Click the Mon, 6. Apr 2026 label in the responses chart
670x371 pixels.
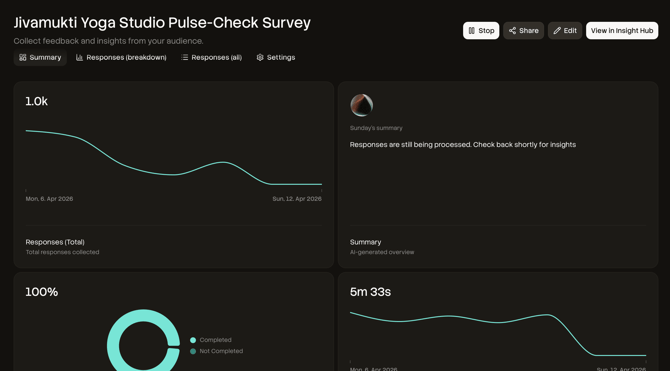[49, 199]
